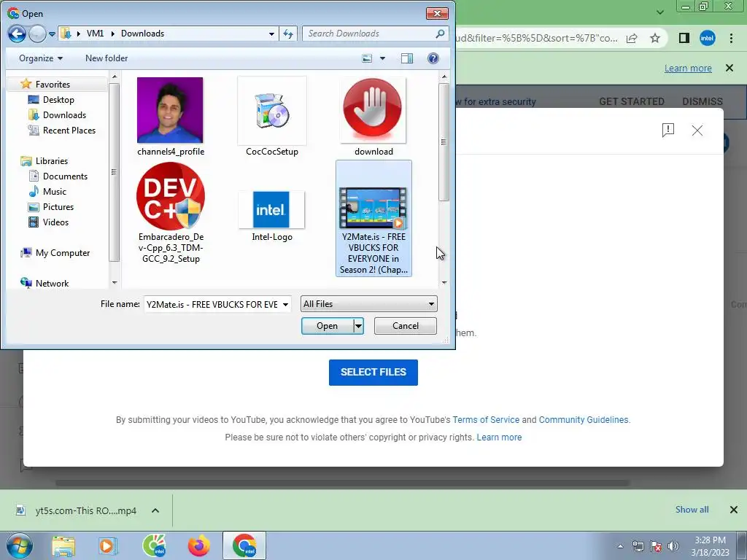This screenshot has width=747, height=560.
Task: Open Windows Explorer from the taskbar
Action: click(x=63, y=545)
